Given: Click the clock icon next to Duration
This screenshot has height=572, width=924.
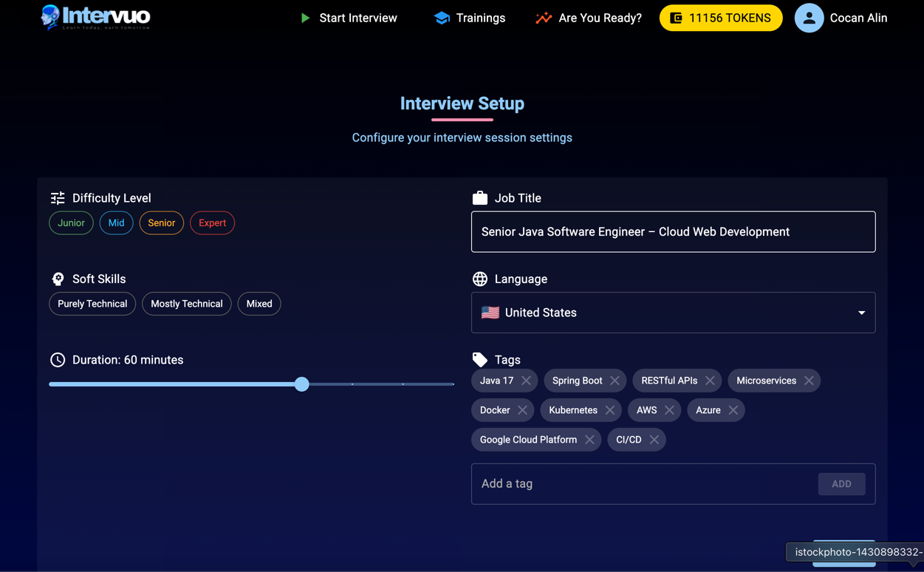Looking at the screenshot, I should [58, 360].
